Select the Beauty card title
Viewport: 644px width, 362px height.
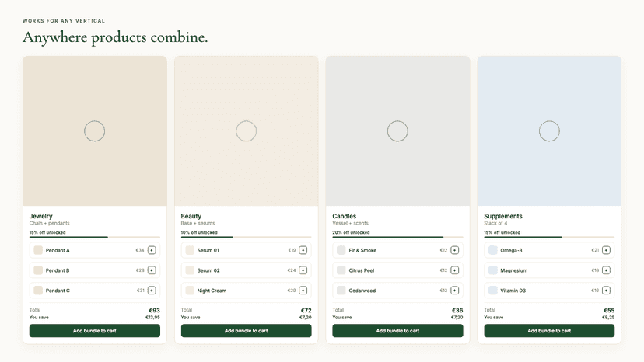click(x=191, y=216)
